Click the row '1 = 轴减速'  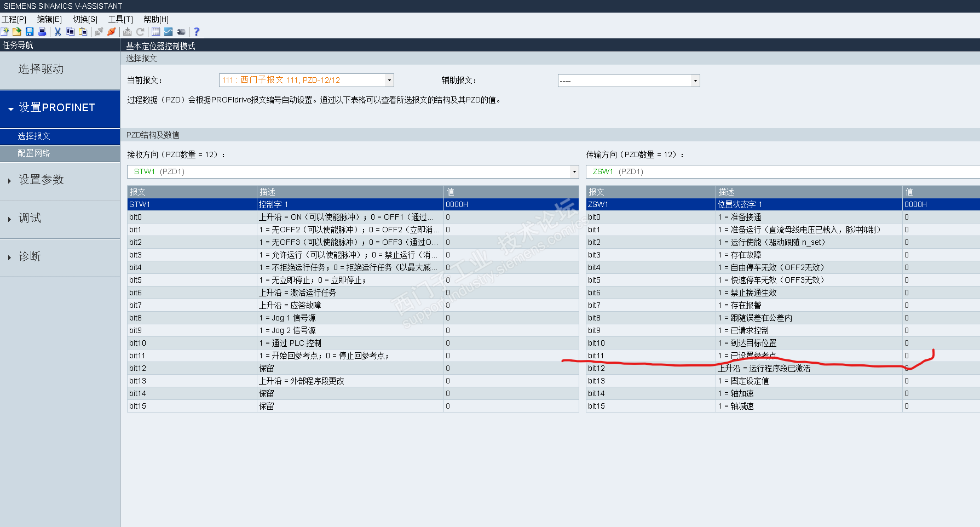783,406
